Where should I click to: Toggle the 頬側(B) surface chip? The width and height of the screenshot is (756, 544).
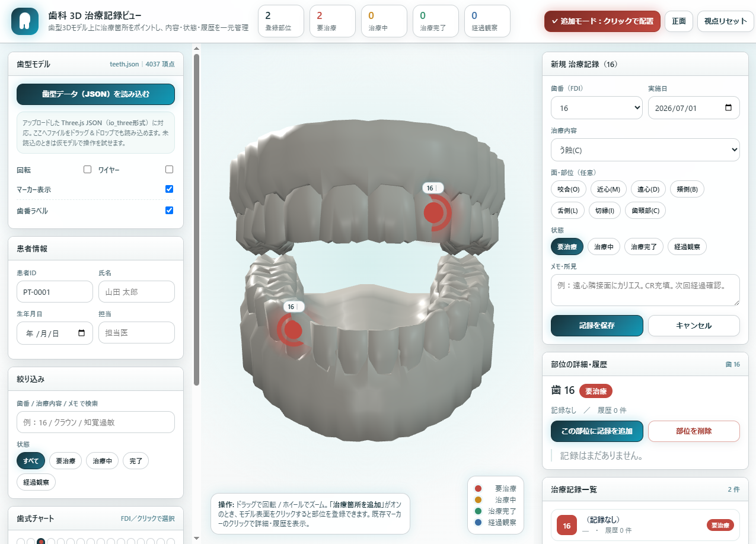(x=687, y=189)
